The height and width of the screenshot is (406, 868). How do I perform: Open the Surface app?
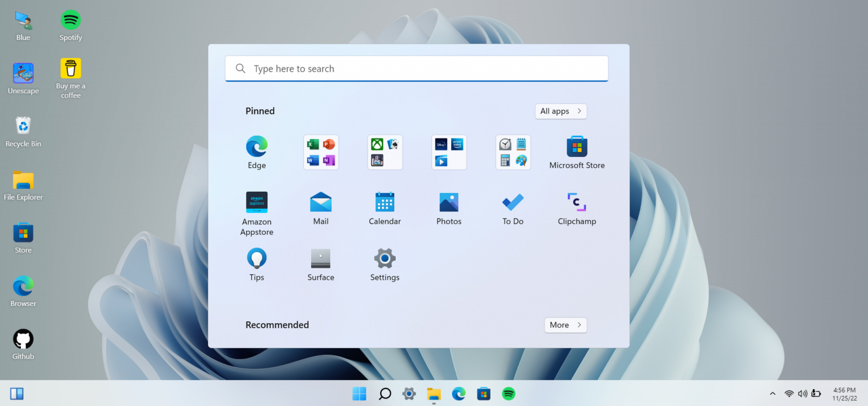(x=321, y=264)
